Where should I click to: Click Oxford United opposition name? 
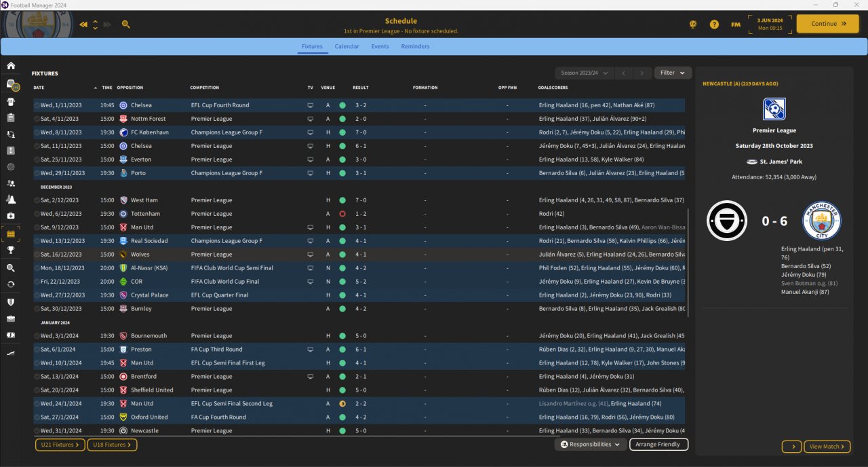point(149,417)
